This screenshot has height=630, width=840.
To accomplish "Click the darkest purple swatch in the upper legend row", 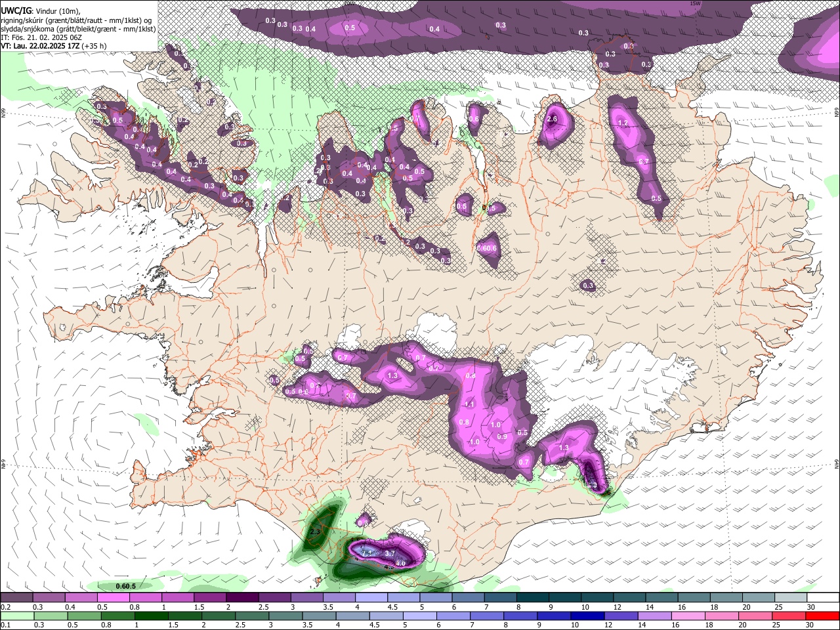I will [x=241, y=598].
